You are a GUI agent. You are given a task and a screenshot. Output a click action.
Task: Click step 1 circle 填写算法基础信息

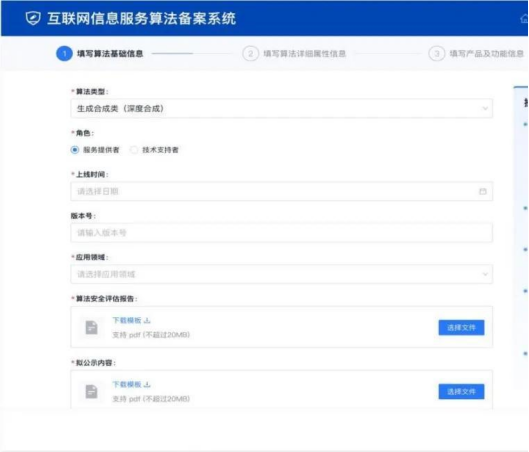pos(64,54)
